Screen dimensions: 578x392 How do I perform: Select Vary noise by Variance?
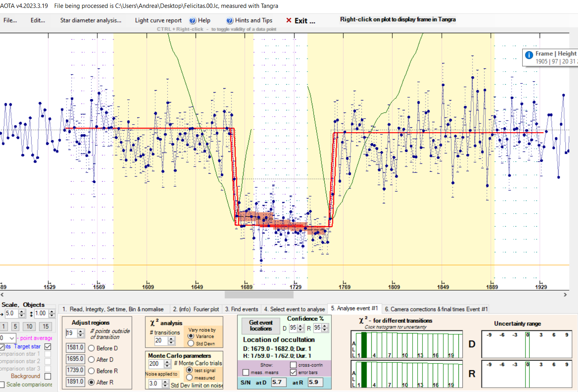191,336
